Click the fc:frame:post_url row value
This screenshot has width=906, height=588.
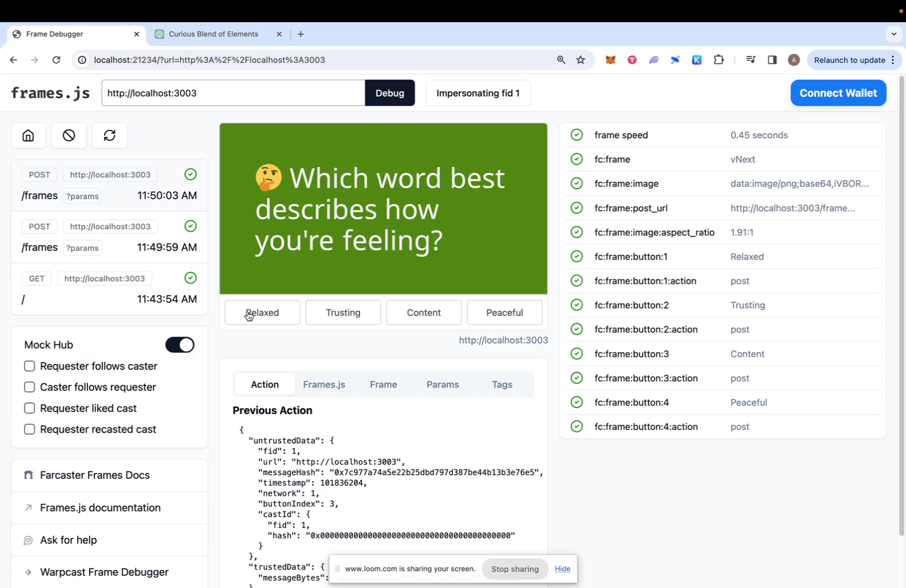[792, 208]
